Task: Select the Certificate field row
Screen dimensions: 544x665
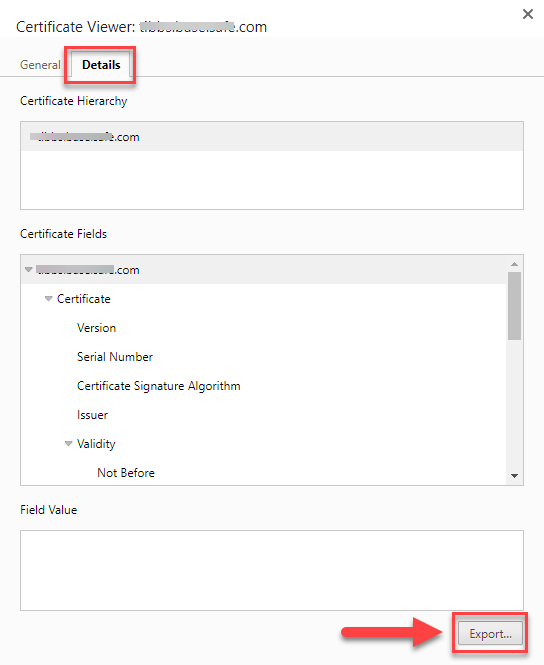Action: [264, 299]
